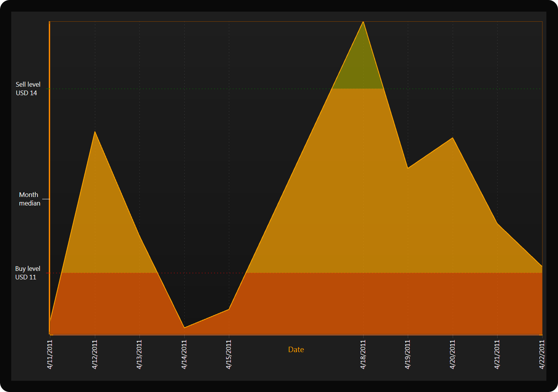Click the 4/19/2011 dip data point
The width and height of the screenshot is (558, 392).
[408, 168]
